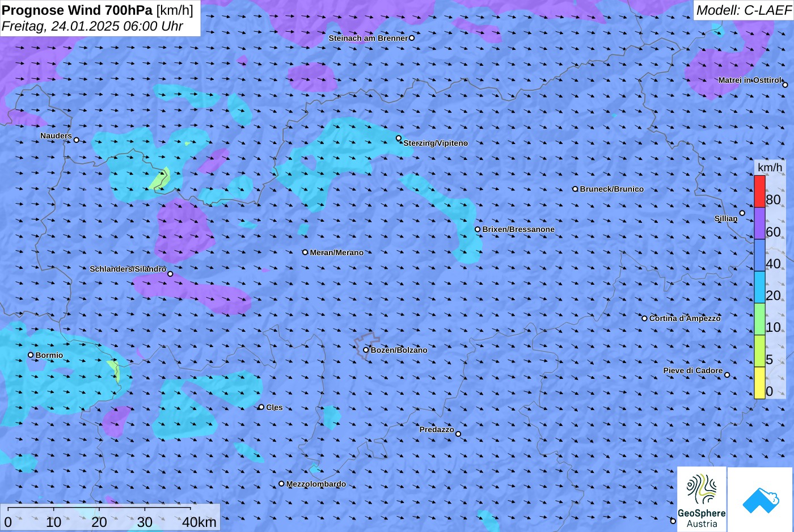
Task: Select the Schlanders/Silandro location marker
Action: (x=170, y=274)
